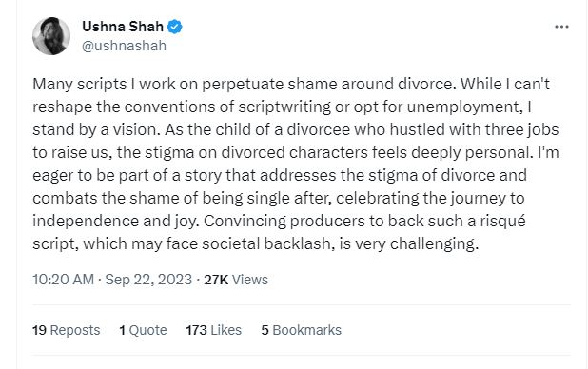This screenshot has width=588, height=369.
Task: Open the @ushnashah handle link
Action: click(x=124, y=46)
